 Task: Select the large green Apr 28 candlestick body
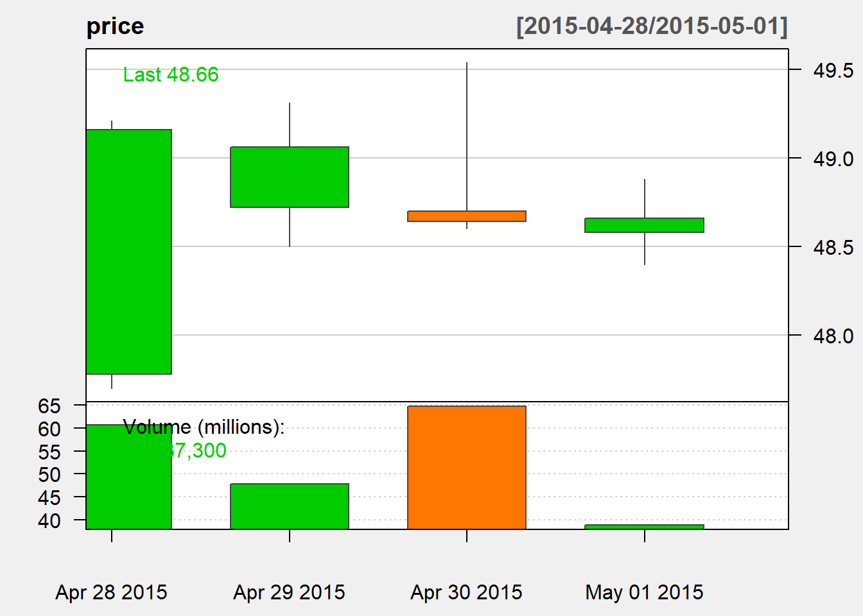click(129, 252)
